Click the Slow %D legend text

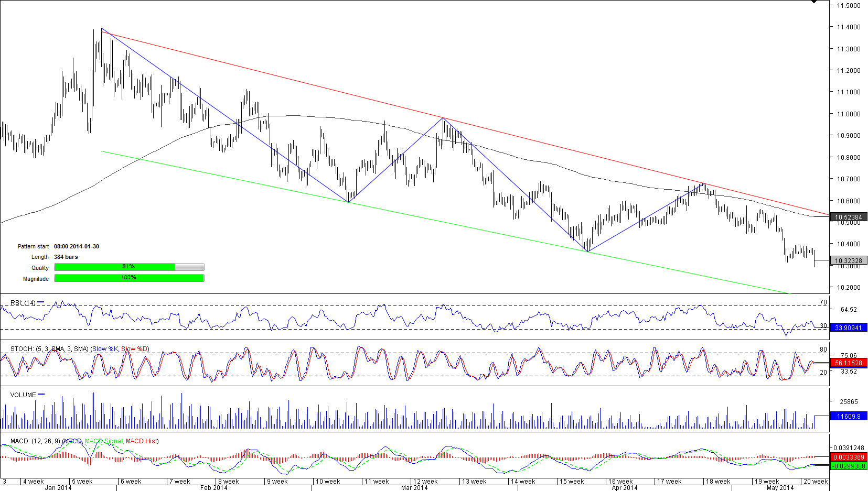tap(135, 349)
